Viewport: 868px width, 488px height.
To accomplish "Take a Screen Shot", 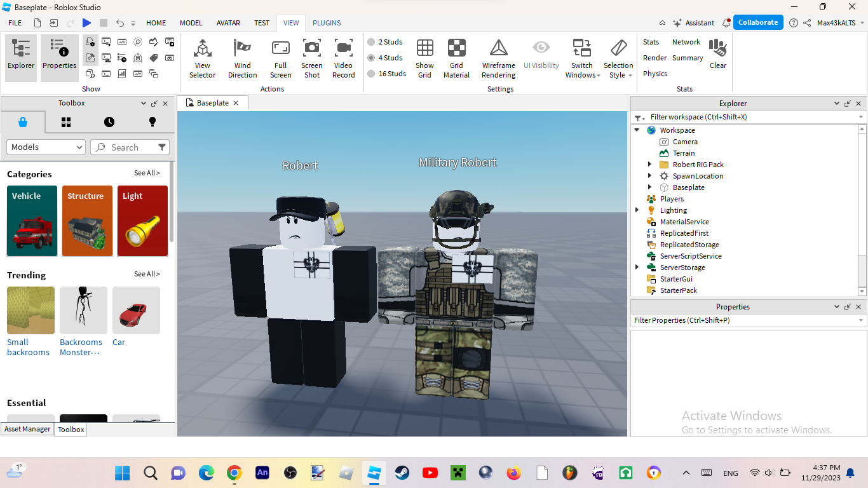I will click(x=312, y=58).
